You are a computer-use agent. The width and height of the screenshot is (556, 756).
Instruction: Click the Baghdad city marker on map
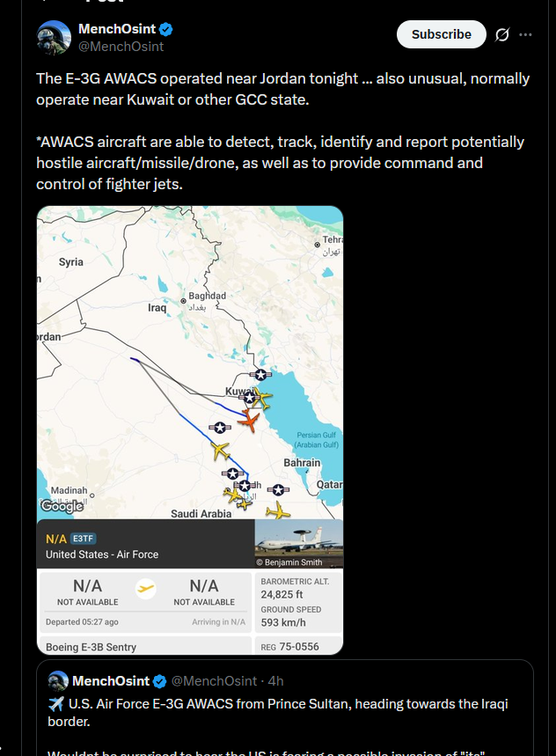183,301
